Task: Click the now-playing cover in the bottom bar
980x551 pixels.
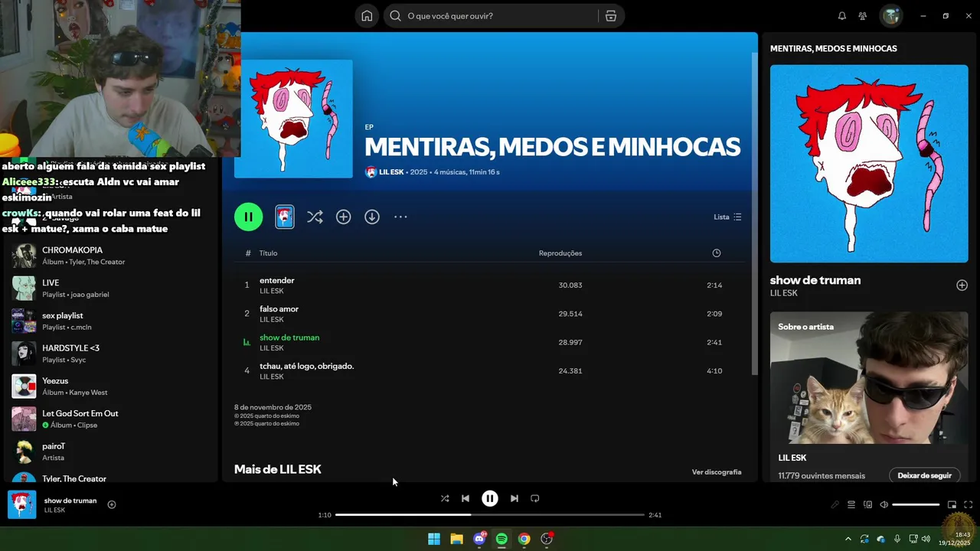Action: [22, 505]
